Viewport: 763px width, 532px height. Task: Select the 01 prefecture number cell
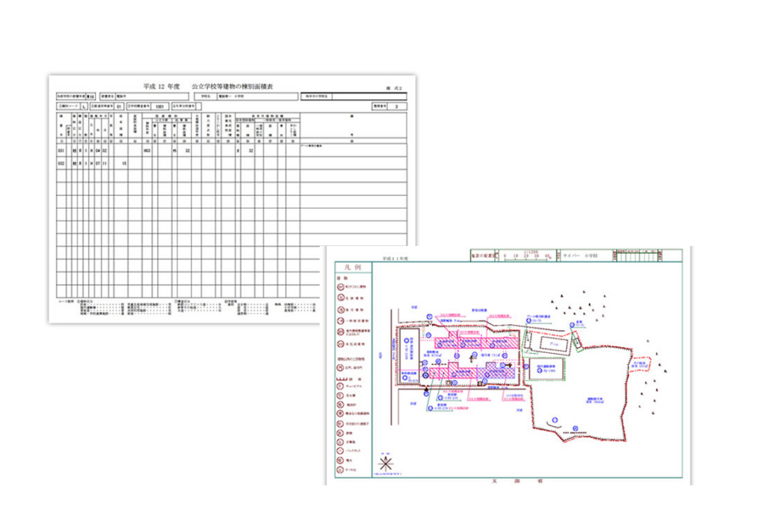coord(118,106)
